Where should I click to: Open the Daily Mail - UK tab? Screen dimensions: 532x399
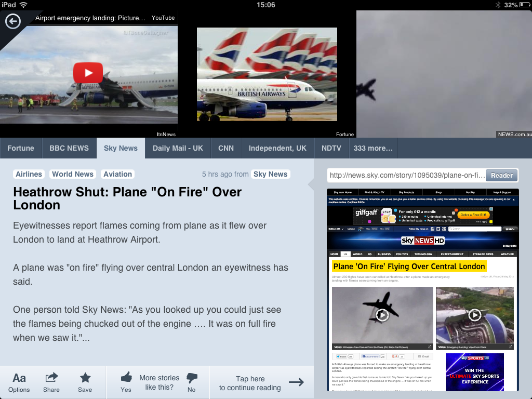coord(178,148)
